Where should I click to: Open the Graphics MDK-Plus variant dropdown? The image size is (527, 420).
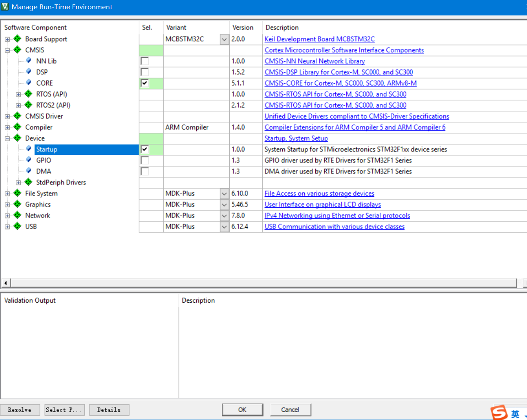click(224, 205)
